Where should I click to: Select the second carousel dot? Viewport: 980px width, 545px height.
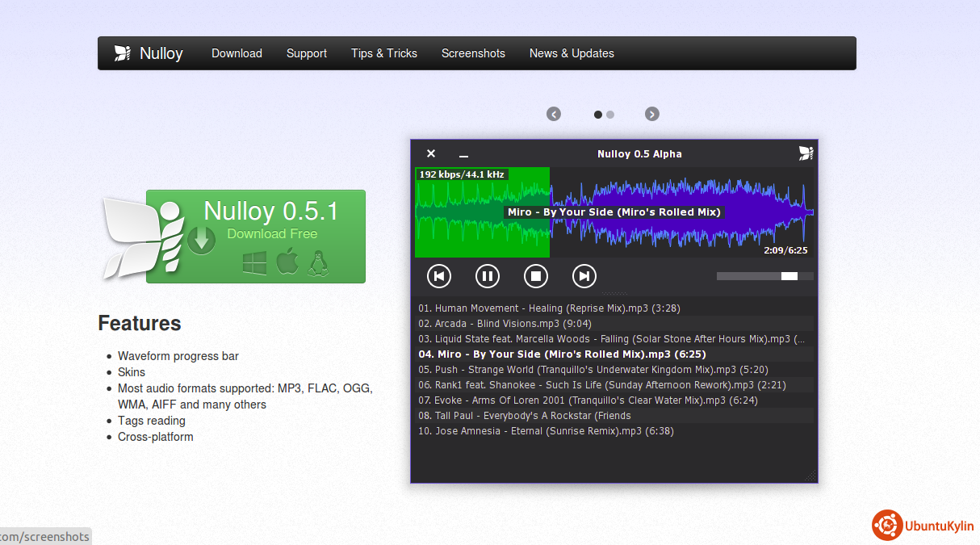coord(610,115)
